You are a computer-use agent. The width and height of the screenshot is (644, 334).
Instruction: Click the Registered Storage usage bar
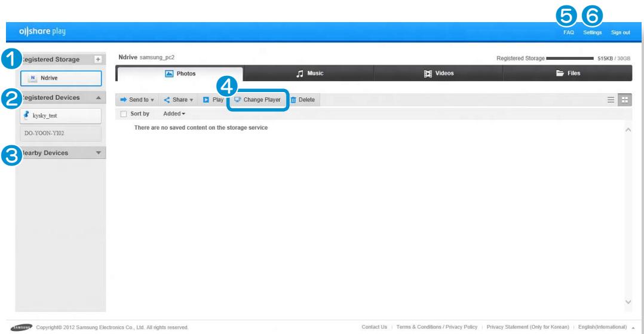pos(570,59)
